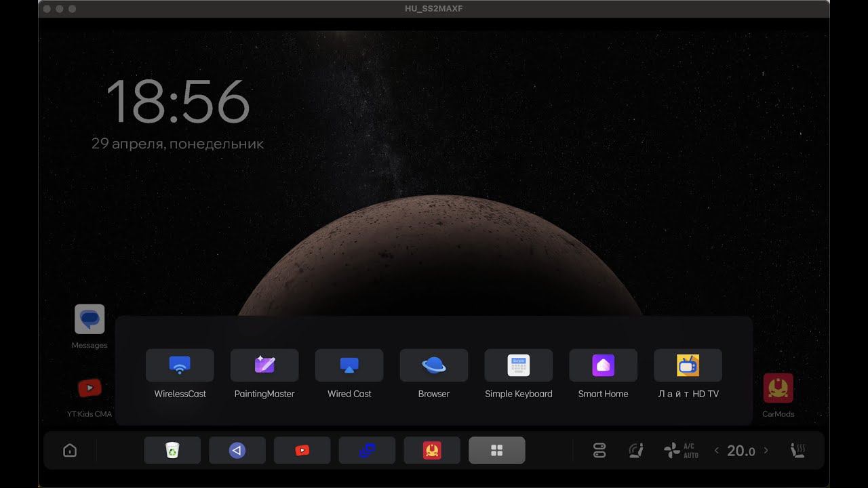The height and width of the screenshot is (488, 868).
Task: Open Simple Keyboard app
Action: pyautogui.click(x=519, y=366)
